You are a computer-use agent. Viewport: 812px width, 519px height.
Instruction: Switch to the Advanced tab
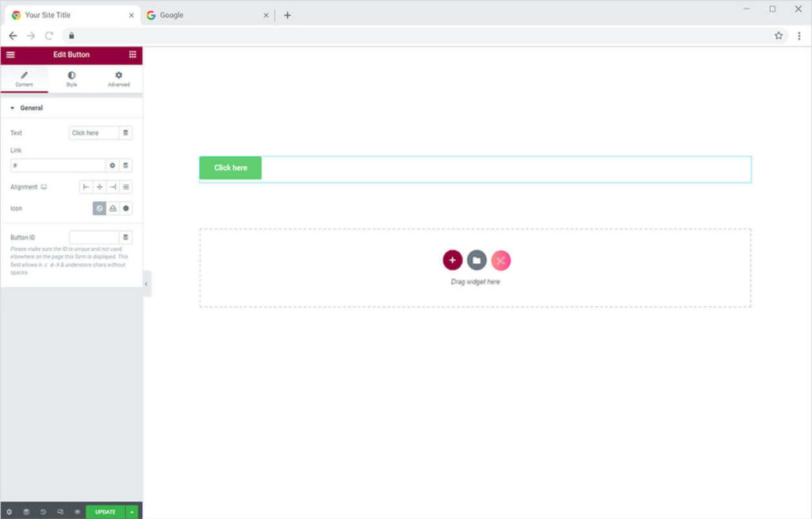119,78
